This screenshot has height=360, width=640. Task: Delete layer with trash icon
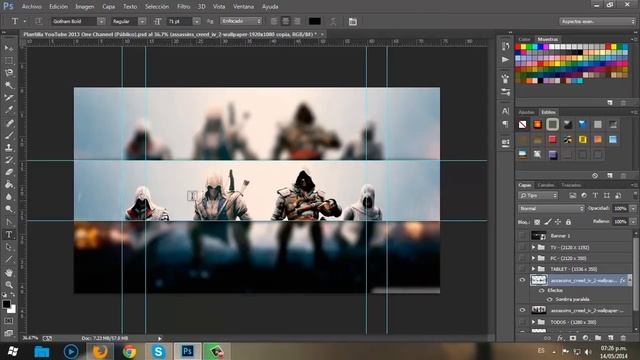pyautogui.click(x=623, y=338)
